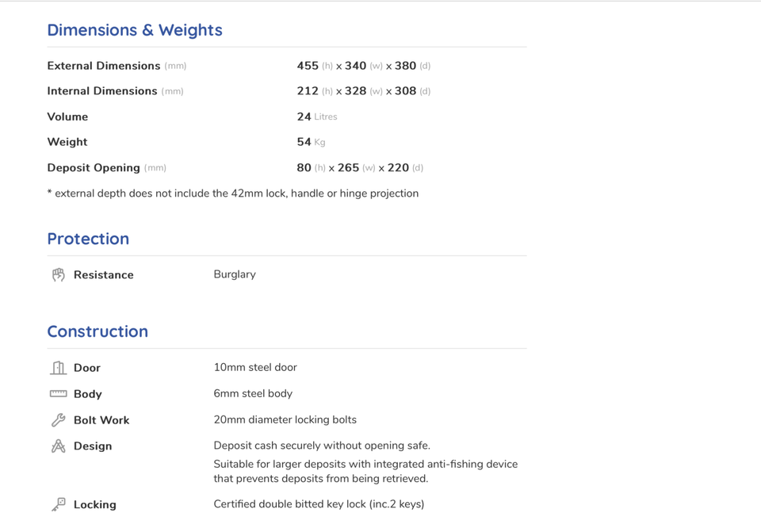Click the Dimensions & Weights heading
761x532 pixels.
click(135, 30)
